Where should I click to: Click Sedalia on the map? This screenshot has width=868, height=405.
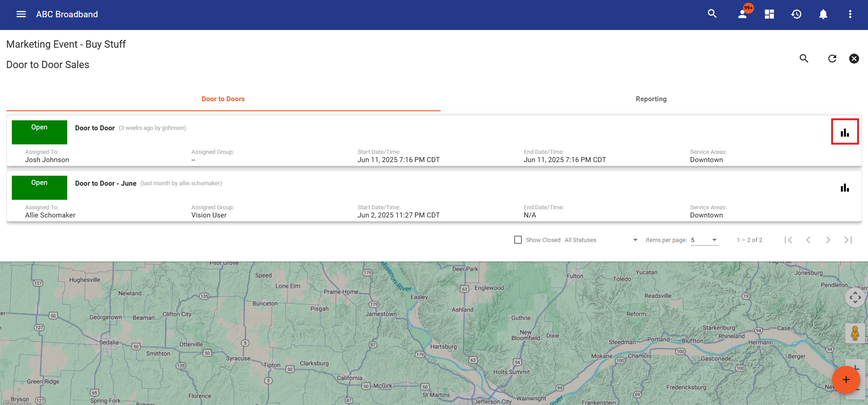[109, 342]
